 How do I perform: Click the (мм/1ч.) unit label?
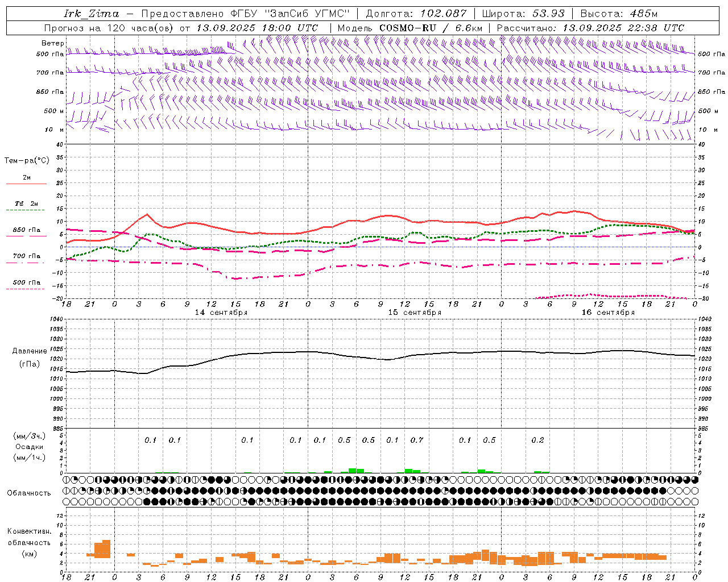point(29,458)
